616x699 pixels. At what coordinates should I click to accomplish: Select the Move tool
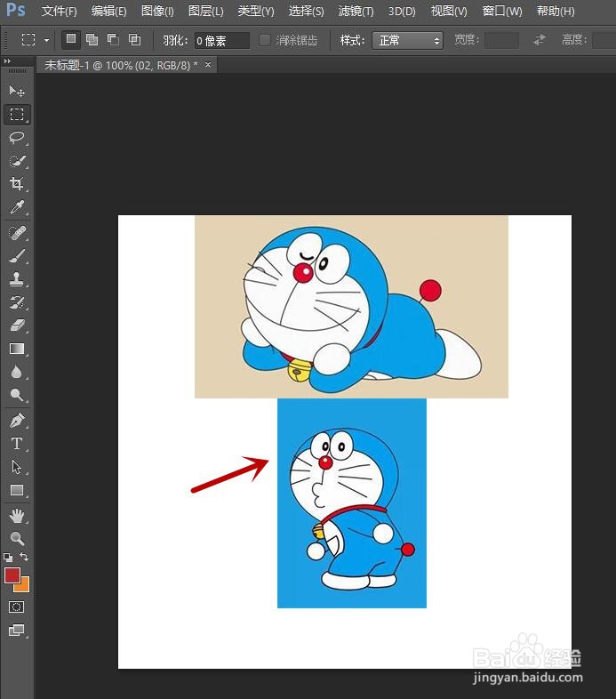click(x=17, y=92)
